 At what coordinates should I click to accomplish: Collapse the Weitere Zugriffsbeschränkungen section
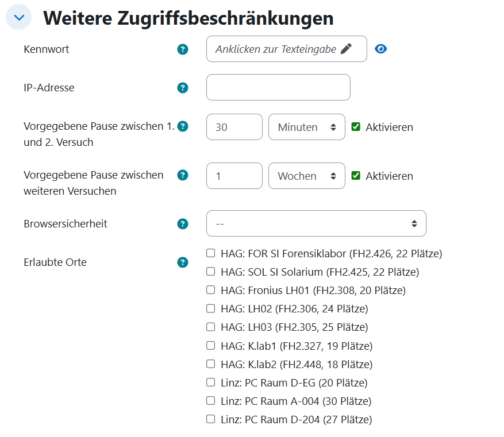18,18
